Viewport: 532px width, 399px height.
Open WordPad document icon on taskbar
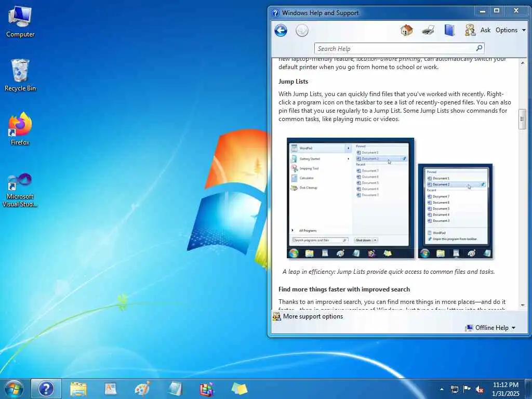(x=111, y=389)
